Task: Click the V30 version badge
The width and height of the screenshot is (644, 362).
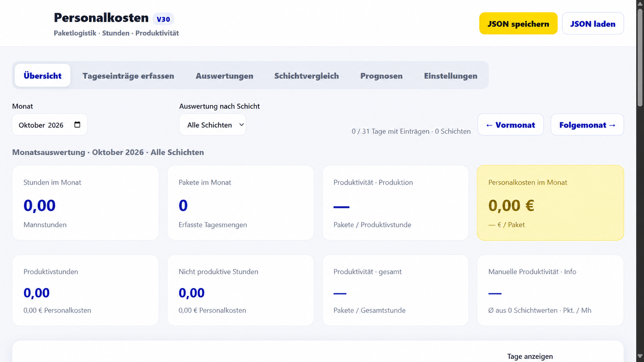Action: pos(163,19)
